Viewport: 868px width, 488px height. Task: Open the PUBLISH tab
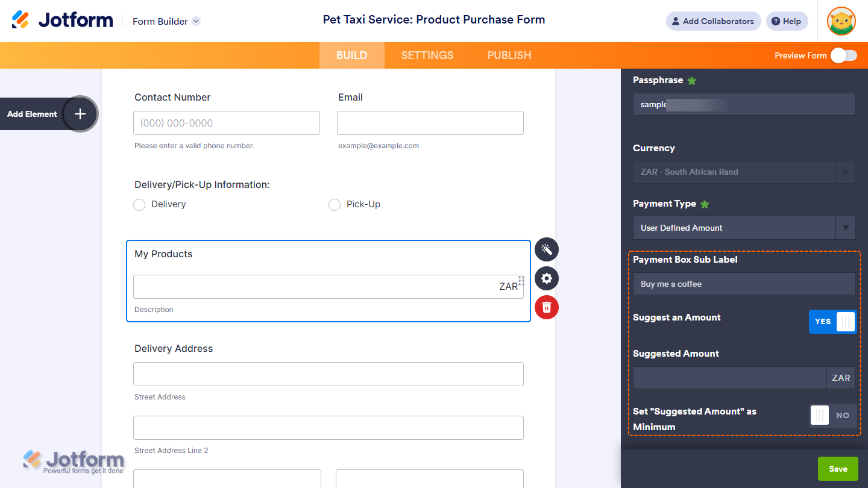click(x=509, y=55)
